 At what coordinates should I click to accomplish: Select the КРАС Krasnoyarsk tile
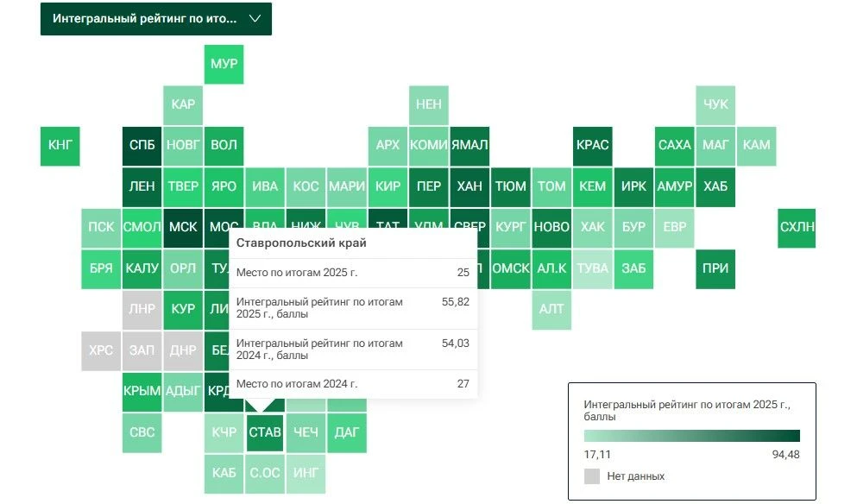[x=592, y=146]
